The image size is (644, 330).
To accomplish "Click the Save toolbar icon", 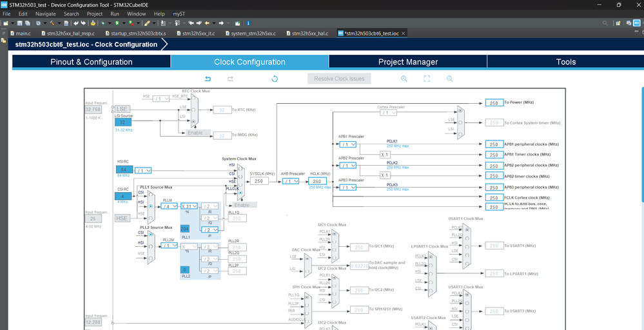I will (19, 23).
